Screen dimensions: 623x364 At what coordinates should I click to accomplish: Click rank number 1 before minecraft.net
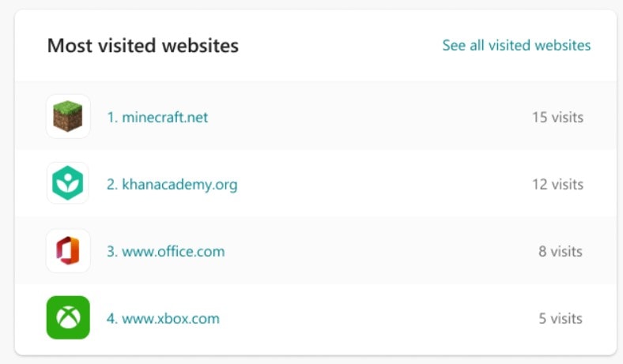112,117
